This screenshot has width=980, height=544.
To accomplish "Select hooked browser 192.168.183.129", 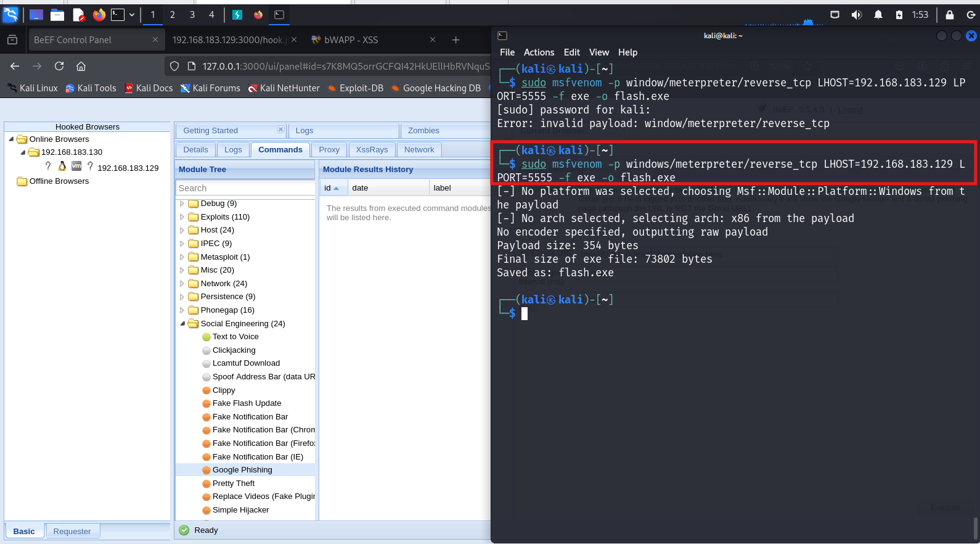I will pos(128,168).
